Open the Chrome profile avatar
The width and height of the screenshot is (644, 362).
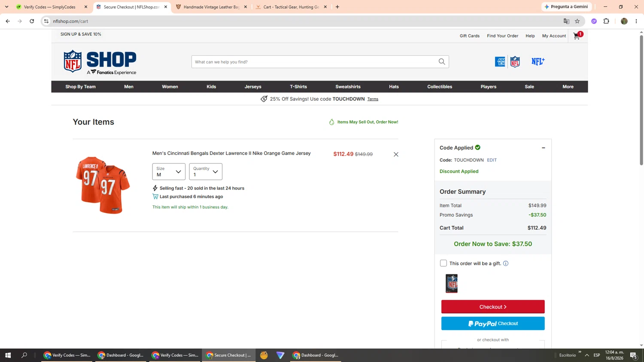624,21
